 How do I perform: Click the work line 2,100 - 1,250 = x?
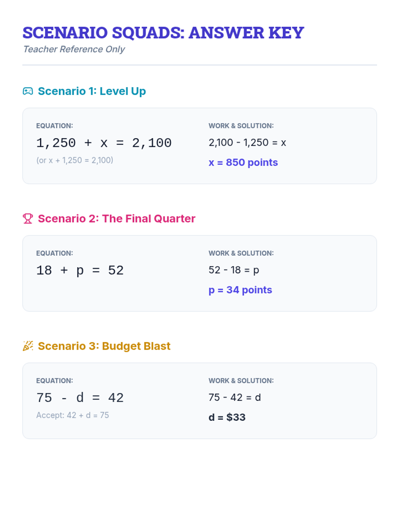pyautogui.click(x=247, y=143)
